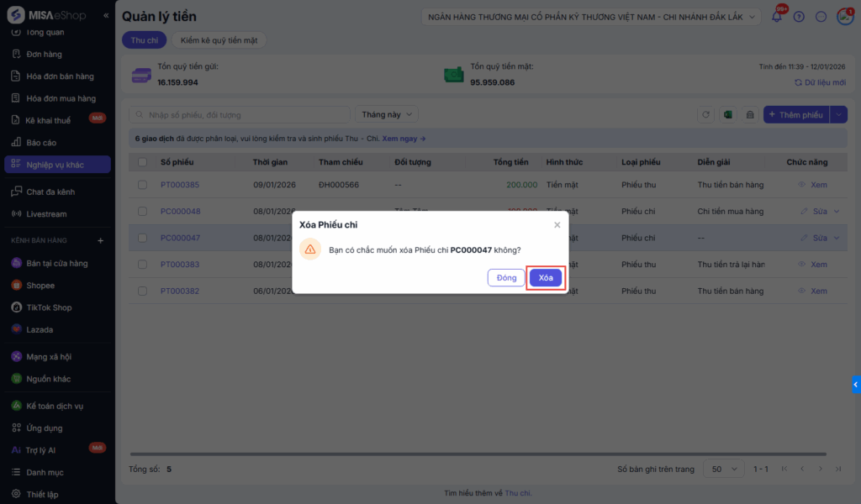Check the PT000385 row checkbox
Viewport: 861px width, 504px height.
coord(142,185)
